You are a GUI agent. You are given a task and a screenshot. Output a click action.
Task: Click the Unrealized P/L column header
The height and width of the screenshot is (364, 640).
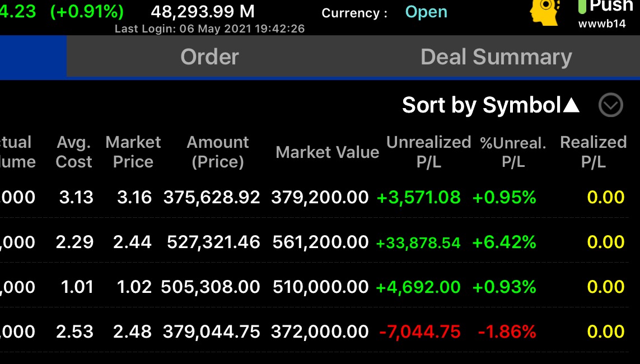pos(428,152)
